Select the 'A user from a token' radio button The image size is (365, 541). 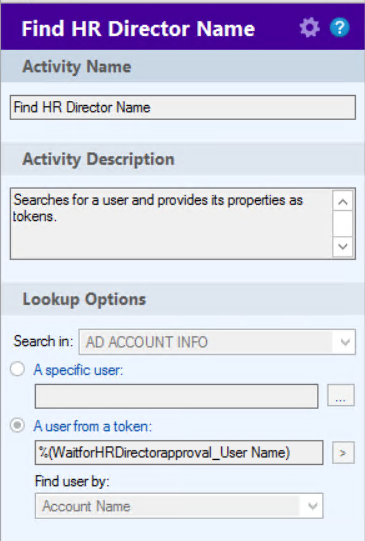click(17, 425)
